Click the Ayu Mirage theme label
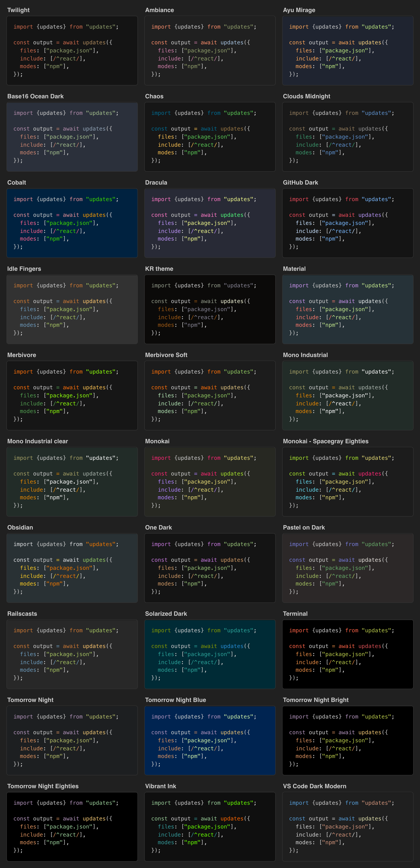The width and height of the screenshot is (420, 868). (299, 10)
